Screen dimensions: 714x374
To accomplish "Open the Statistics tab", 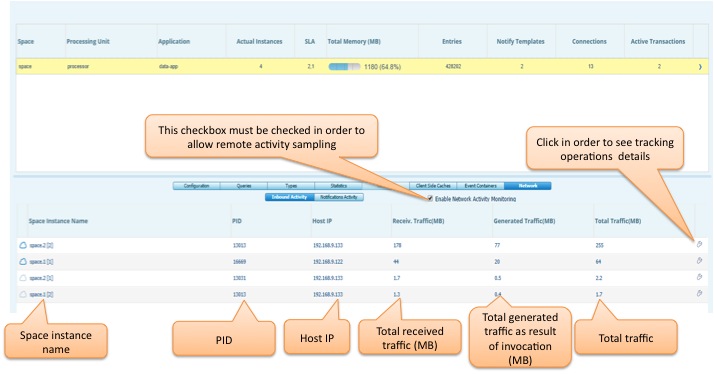I will tap(338, 186).
